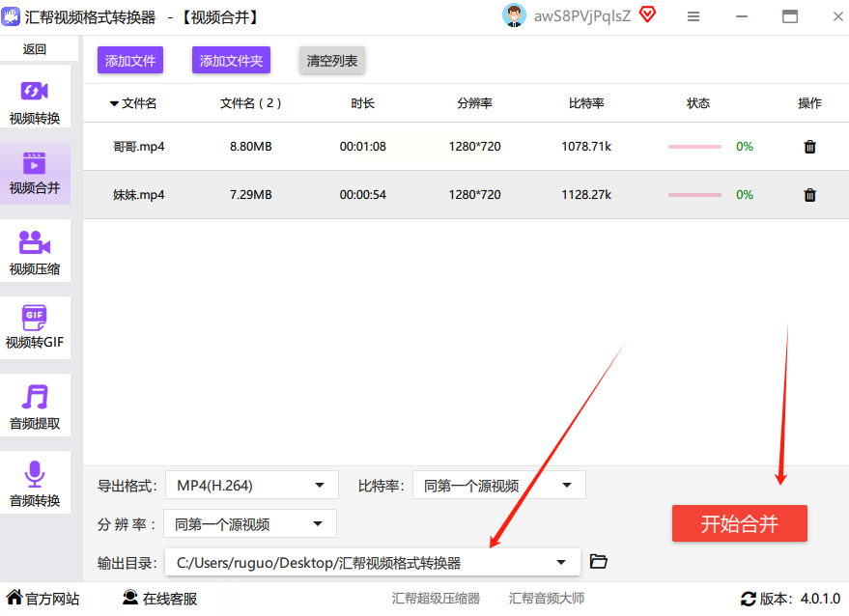The width and height of the screenshot is (849, 616).
Task: Click the 1078.71k bitrate cell
Action: click(x=586, y=147)
